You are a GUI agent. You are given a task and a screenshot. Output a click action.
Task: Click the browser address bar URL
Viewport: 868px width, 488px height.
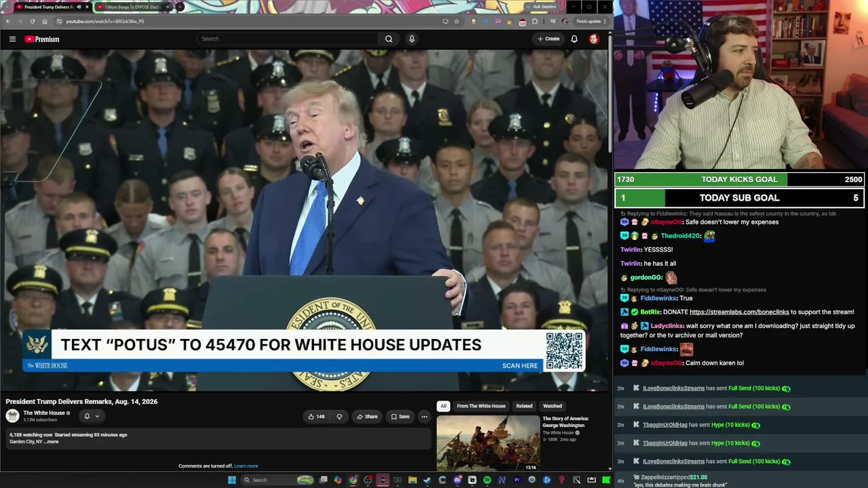click(x=105, y=21)
